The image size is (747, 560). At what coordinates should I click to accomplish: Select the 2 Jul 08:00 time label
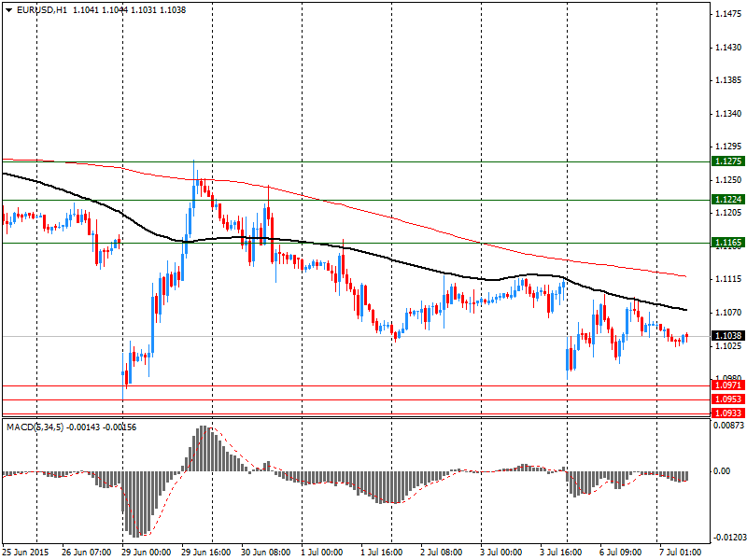(441, 553)
